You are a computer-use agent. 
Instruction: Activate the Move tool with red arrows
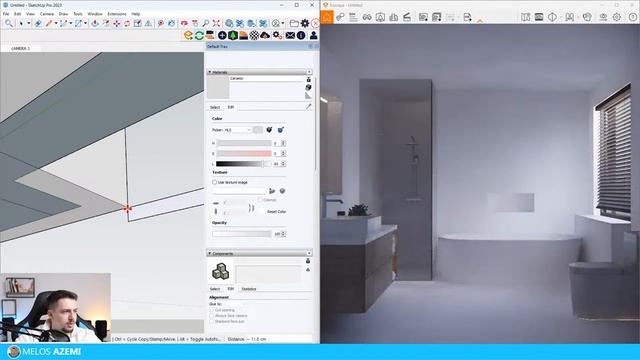(x=117, y=24)
